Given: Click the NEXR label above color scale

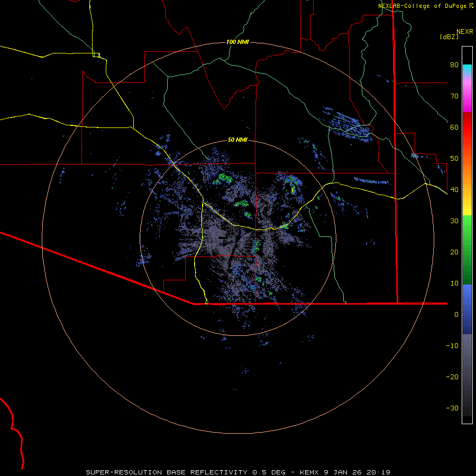Looking at the screenshot, I should point(465,32).
